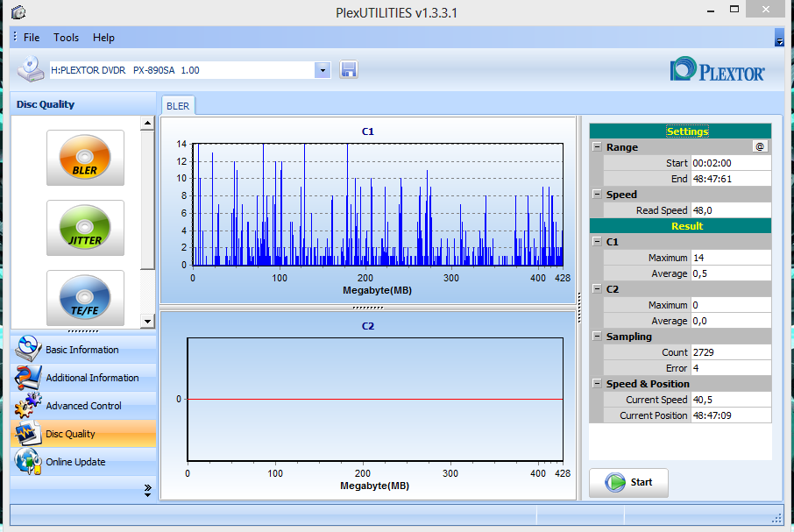Viewport: 794px width, 532px height.
Task: Open Additional Information section
Action: coord(83,378)
